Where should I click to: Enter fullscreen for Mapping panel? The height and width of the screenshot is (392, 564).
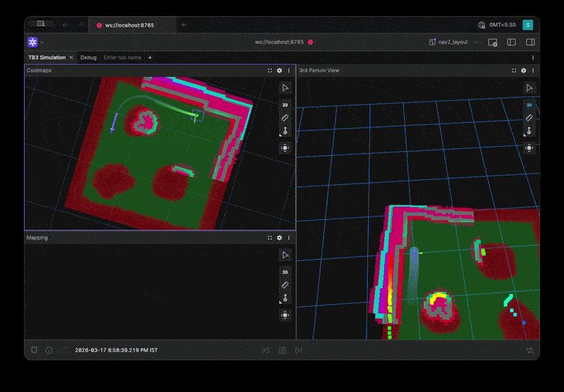(x=270, y=238)
